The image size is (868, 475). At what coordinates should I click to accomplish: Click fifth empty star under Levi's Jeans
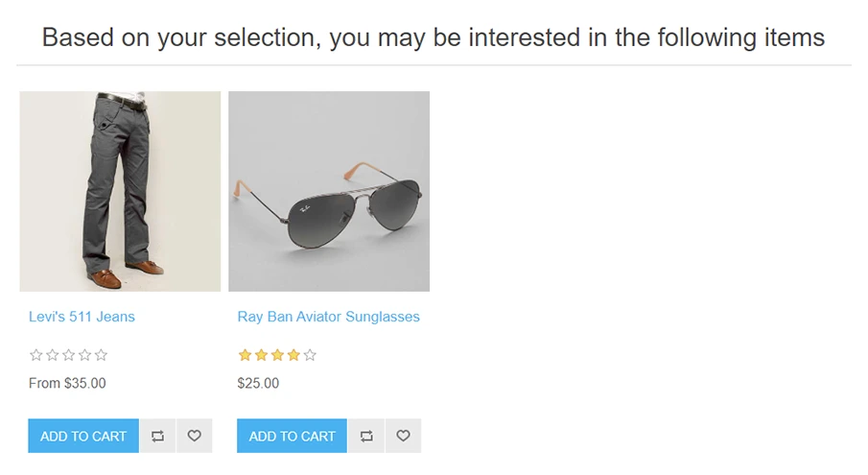pos(102,355)
